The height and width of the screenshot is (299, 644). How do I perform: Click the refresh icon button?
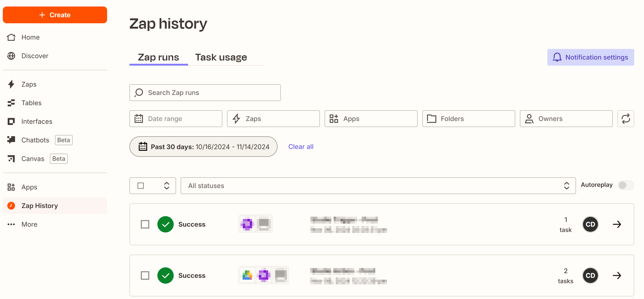point(626,119)
